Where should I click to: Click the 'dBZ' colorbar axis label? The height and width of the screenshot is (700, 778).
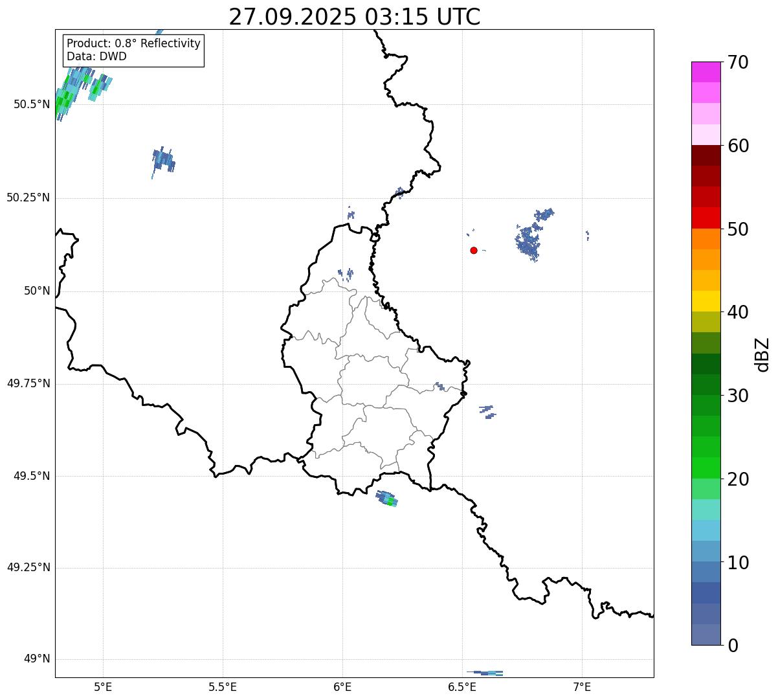(762, 354)
